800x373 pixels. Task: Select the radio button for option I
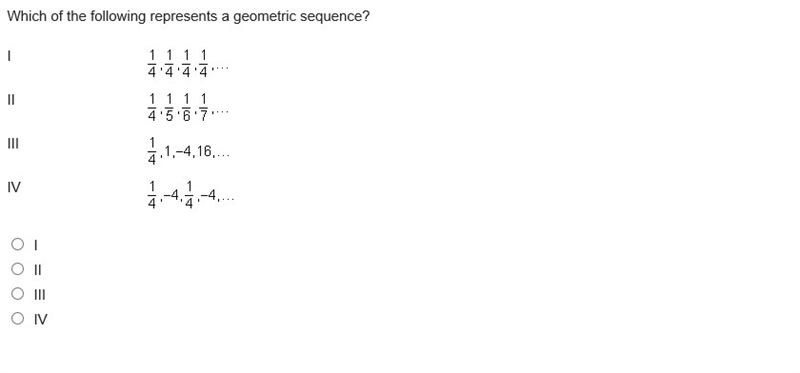pyautogui.click(x=17, y=244)
